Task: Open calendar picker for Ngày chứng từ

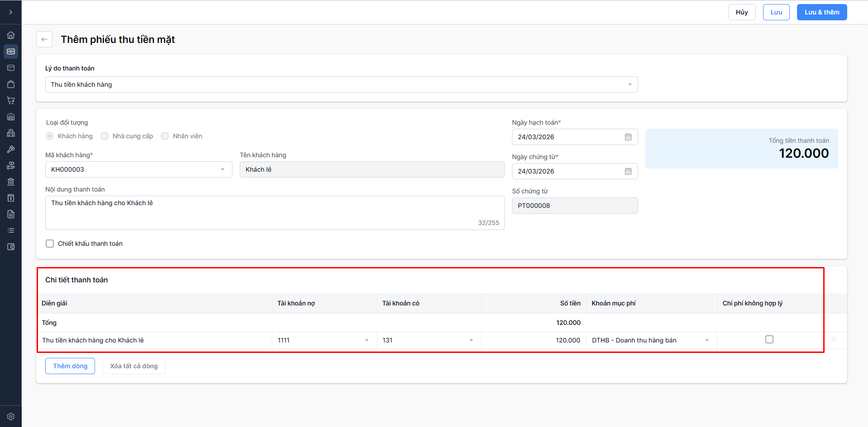Action: pyautogui.click(x=628, y=171)
